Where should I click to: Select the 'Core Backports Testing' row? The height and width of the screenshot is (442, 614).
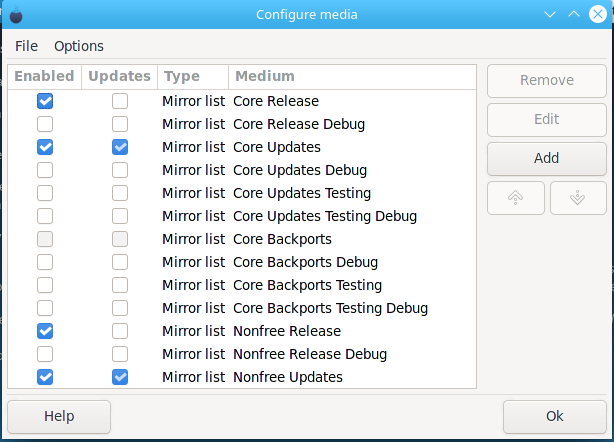tap(242, 285)
